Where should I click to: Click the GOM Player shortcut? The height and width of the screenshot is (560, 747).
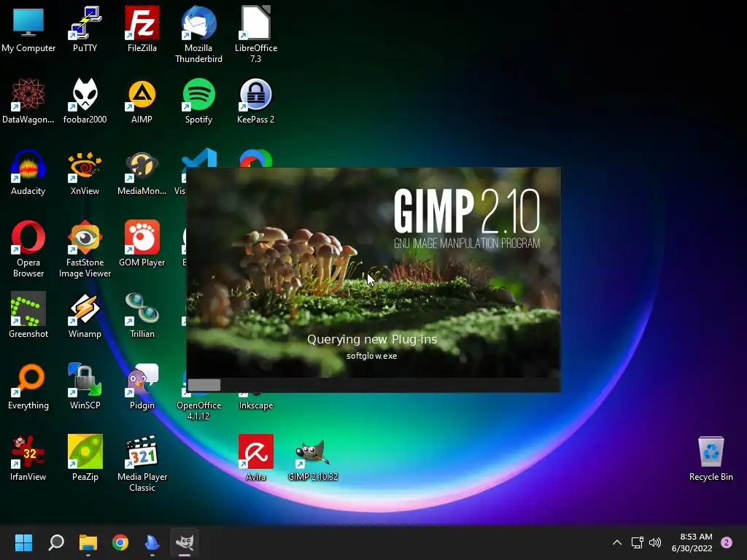click(x=142, y=244)
